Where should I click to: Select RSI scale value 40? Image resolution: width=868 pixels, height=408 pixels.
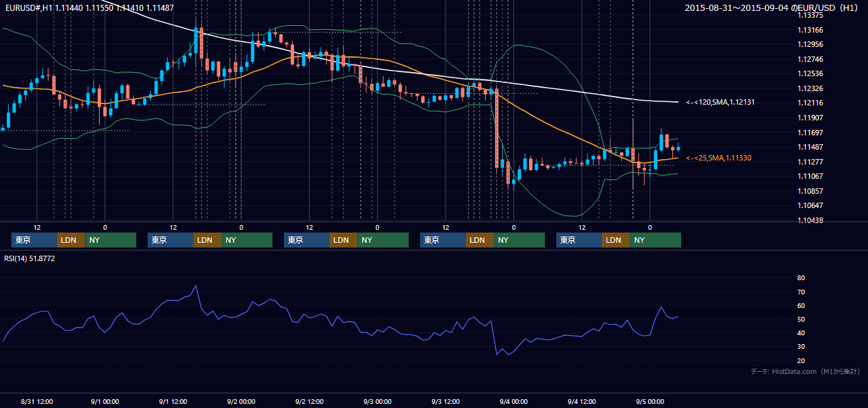(801, 333)
